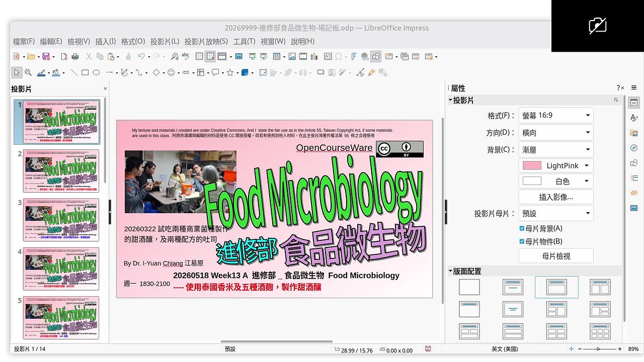Image resolution: width=644 pixels, height=362 pixels.
Task: Click the Print icon in the toolbar
Action: (x=75, y=56)
